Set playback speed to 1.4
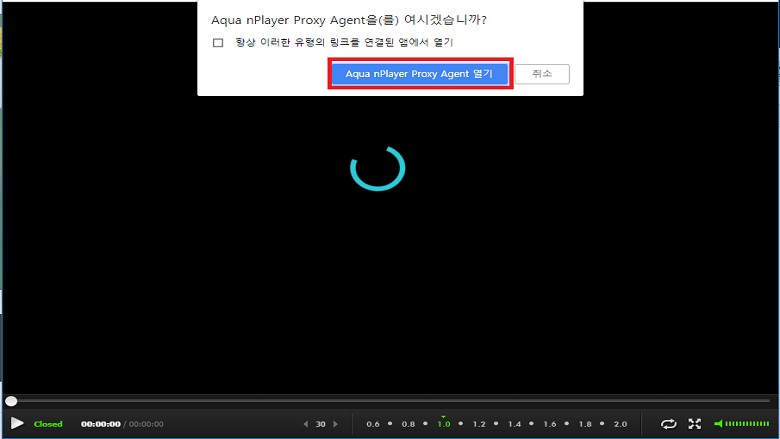 coord(514,424)
